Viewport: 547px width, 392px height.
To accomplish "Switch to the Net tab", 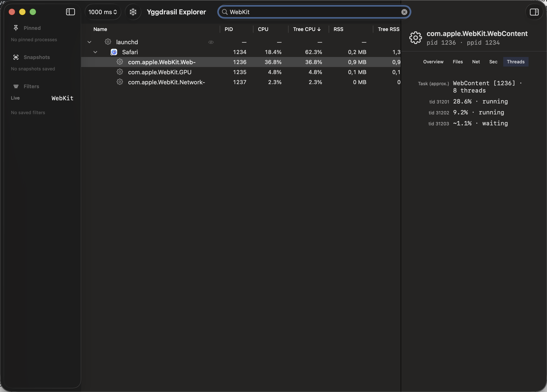I will tap(476, 62).
